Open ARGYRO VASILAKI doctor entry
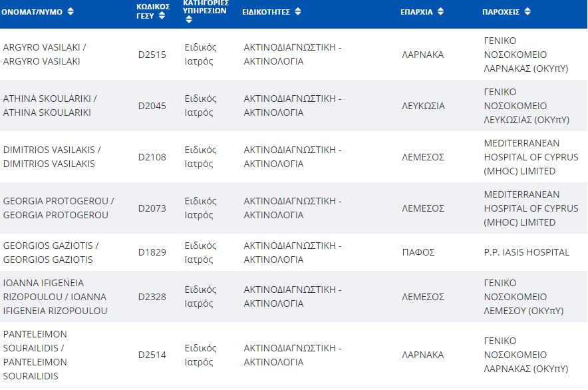 click(x=45, y=55)
